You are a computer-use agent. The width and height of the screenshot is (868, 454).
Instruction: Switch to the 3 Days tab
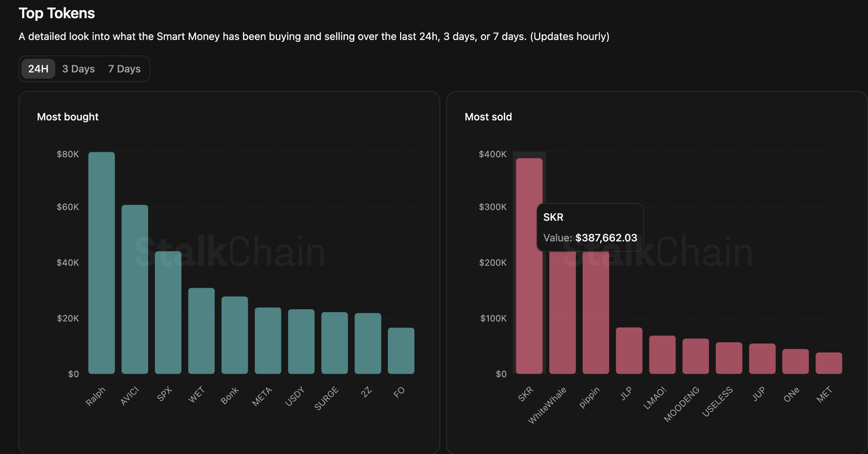click(x=79, y=69)
